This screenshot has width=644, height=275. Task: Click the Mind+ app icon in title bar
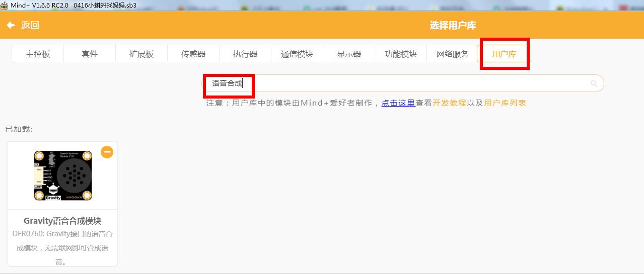tap(4, 5)
